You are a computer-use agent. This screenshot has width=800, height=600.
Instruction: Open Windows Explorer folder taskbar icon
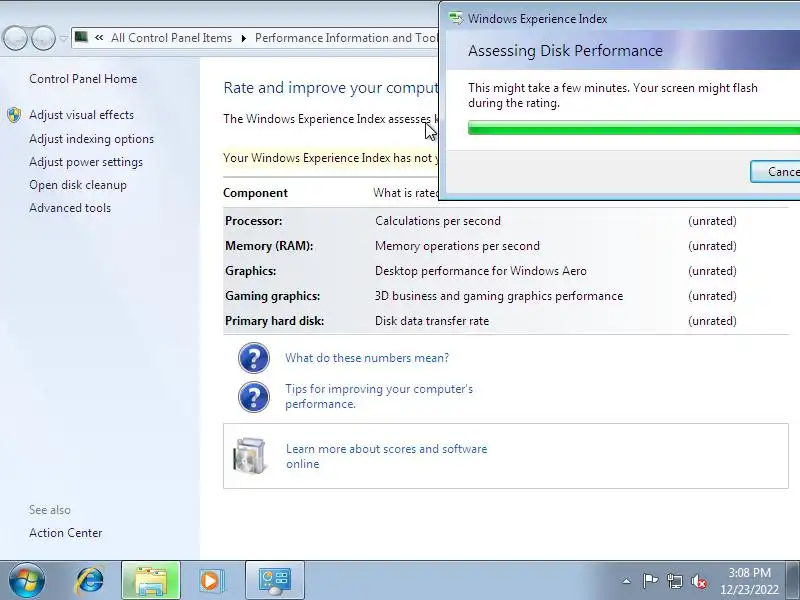pyautogui.click(x=151, y=580)
